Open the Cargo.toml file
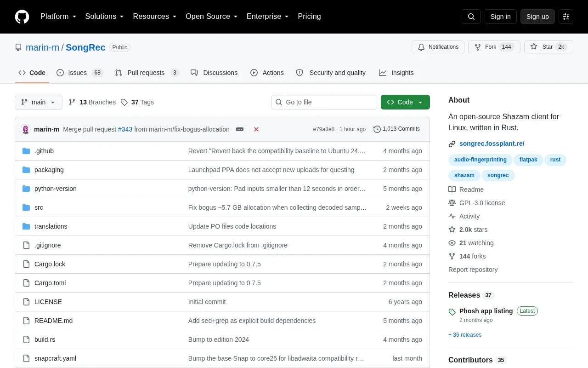588x368 pixels. pos(50,283)
